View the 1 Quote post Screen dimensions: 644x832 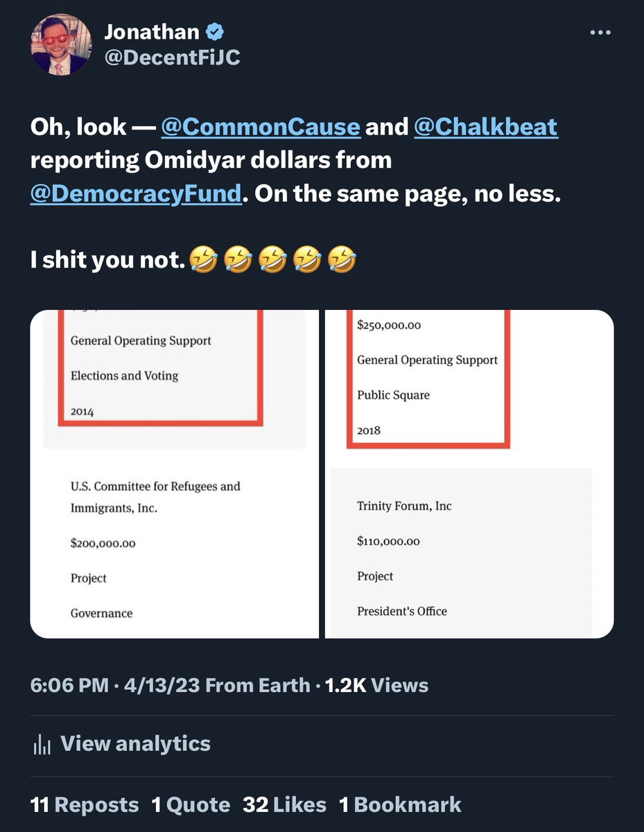pyautogui.click(x=191, y=805)
